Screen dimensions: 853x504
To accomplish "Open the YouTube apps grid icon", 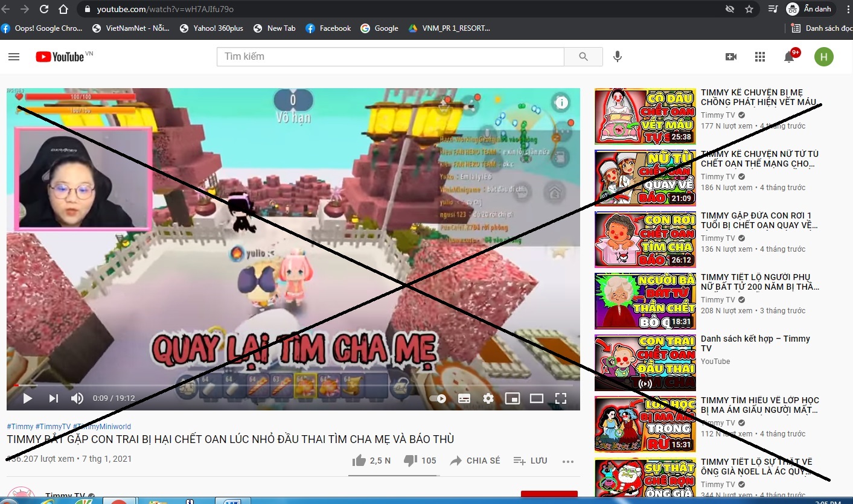I will coord(760,57).
